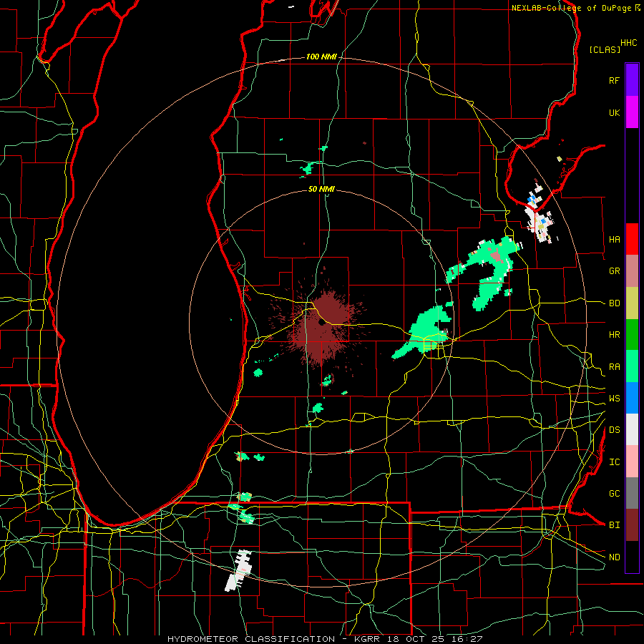
Task: Click the HHC product label
Action: pyautogui.click(x=628, y=43)
